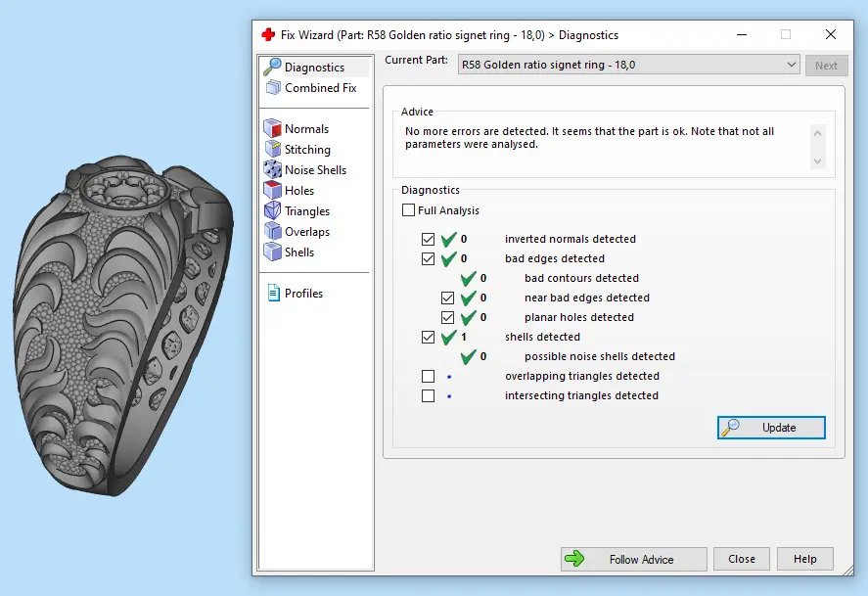Open the Shells fix page label

click(299, 252)
